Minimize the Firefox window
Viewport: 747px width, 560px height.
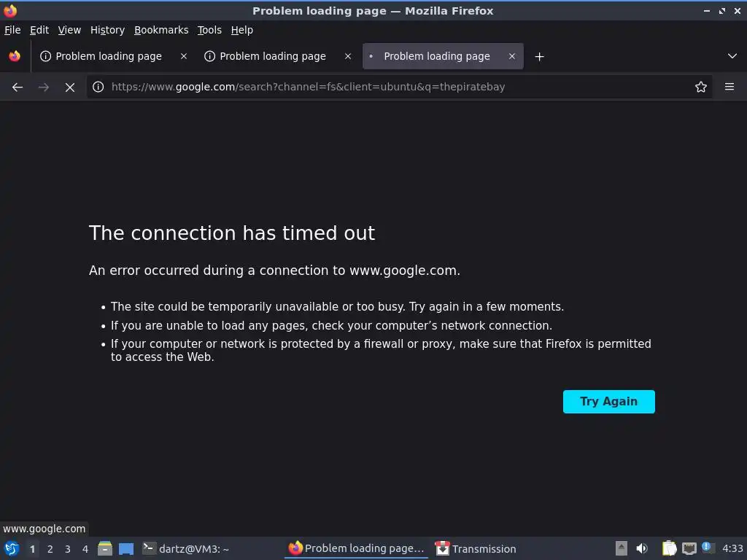click(x=707, y=10)
